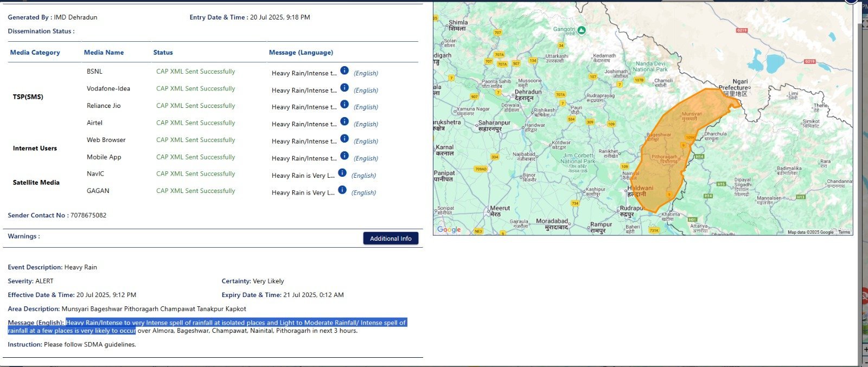This screenshot has width=868, height=367.
Task: Click the (English) link for Airtel
Action: coord(366,124)
